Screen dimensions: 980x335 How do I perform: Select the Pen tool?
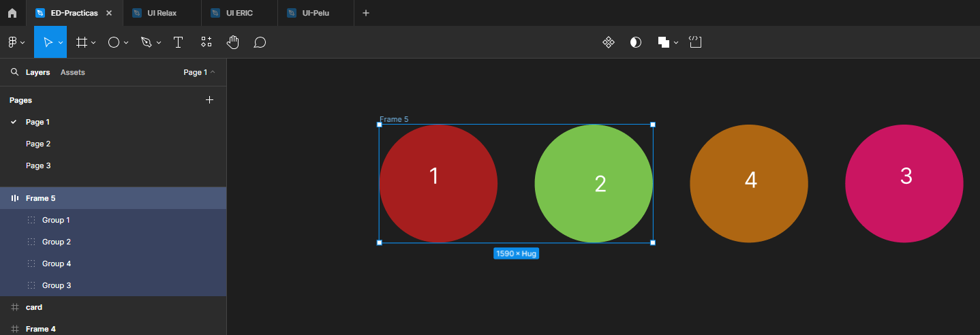click(x=146, y=42)
